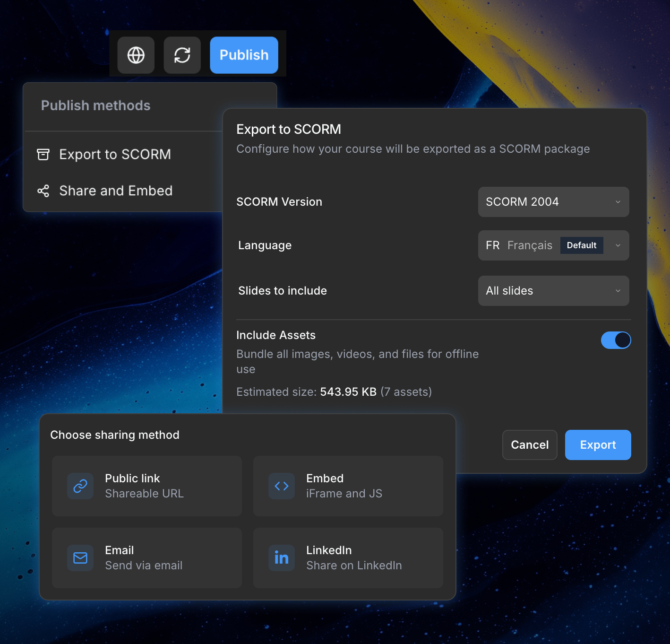Click the LinkedIn logo icon
The image size is (670, 644).
(282, 558)
